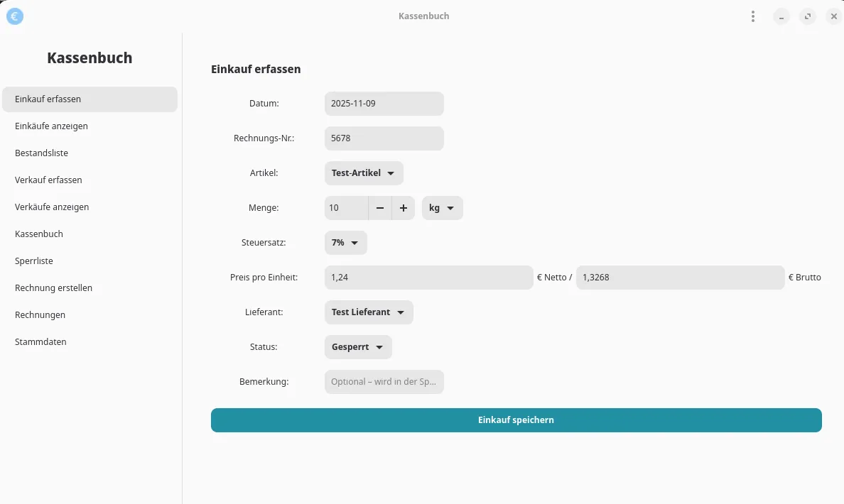The width and height of the screenshot is (844, 504).
Task: Switch to Verkauf erfassen
Action: [x=48, y=180]
